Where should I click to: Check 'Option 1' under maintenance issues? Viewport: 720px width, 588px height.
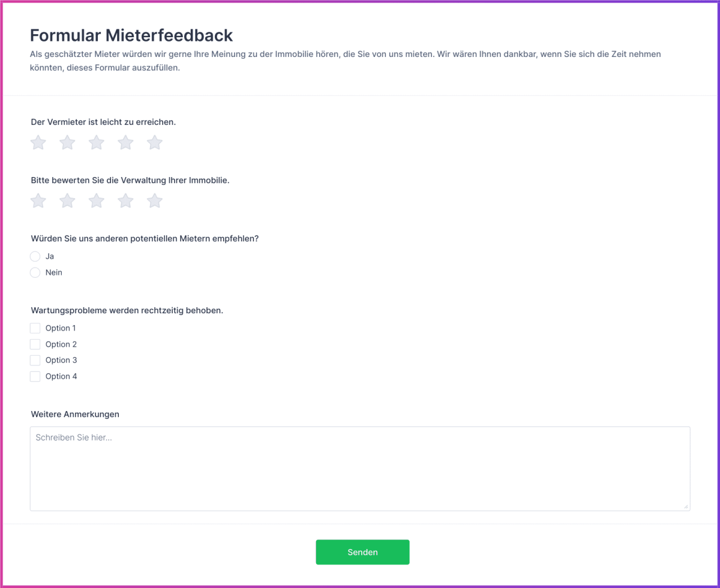point(35,328)
